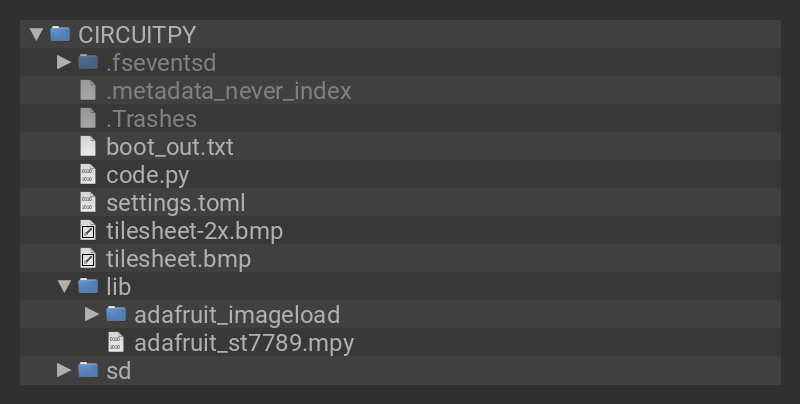Click the settings.toml file icon
Image resolution: width=800 pixels, height=404 pixels.
(x=88, y=202)
